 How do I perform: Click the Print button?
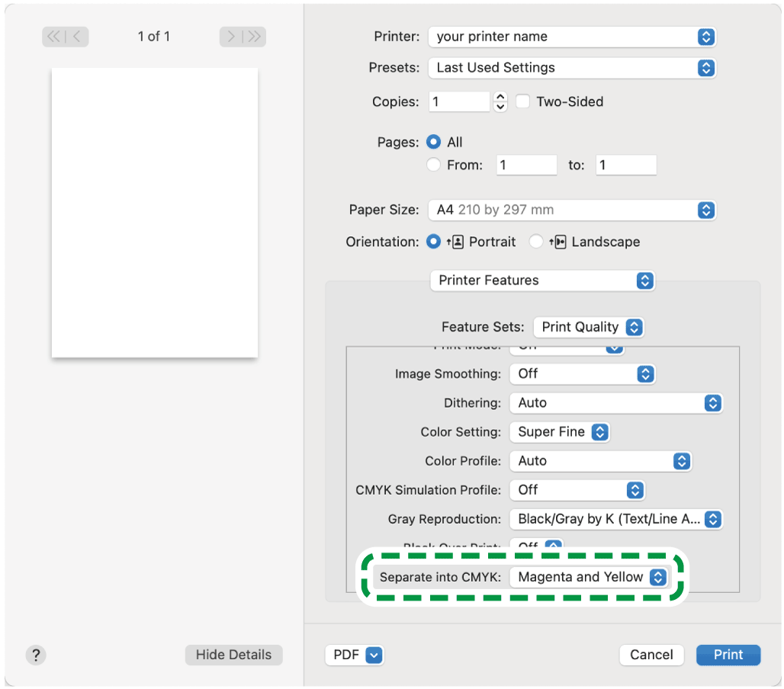[728, 655]
